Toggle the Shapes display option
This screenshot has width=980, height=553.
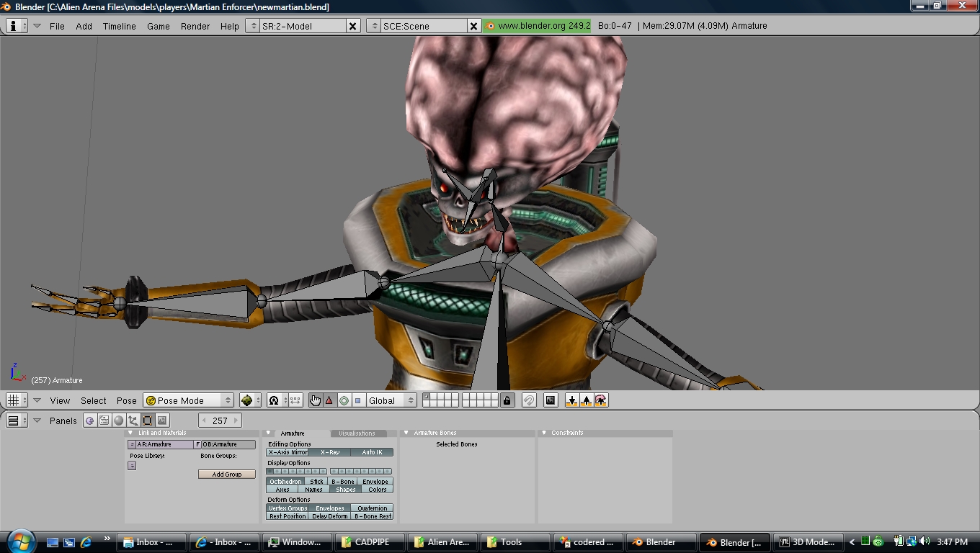coord(345,490)
